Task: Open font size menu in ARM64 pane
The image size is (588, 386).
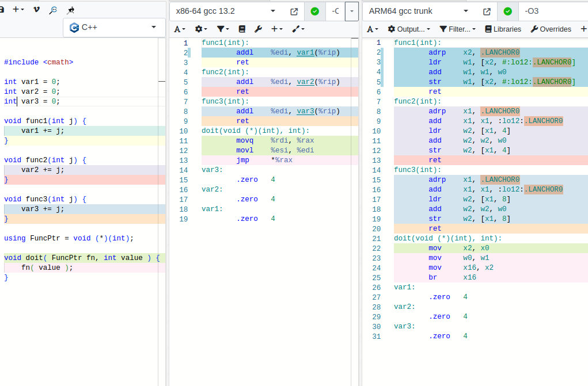Action: tap(373, 29)
